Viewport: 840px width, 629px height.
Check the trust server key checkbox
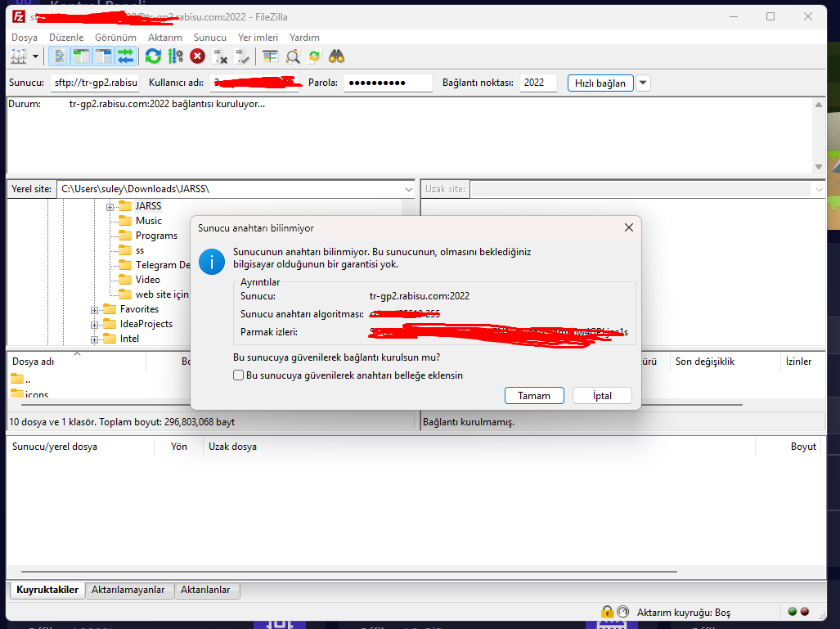click(238, 375)
